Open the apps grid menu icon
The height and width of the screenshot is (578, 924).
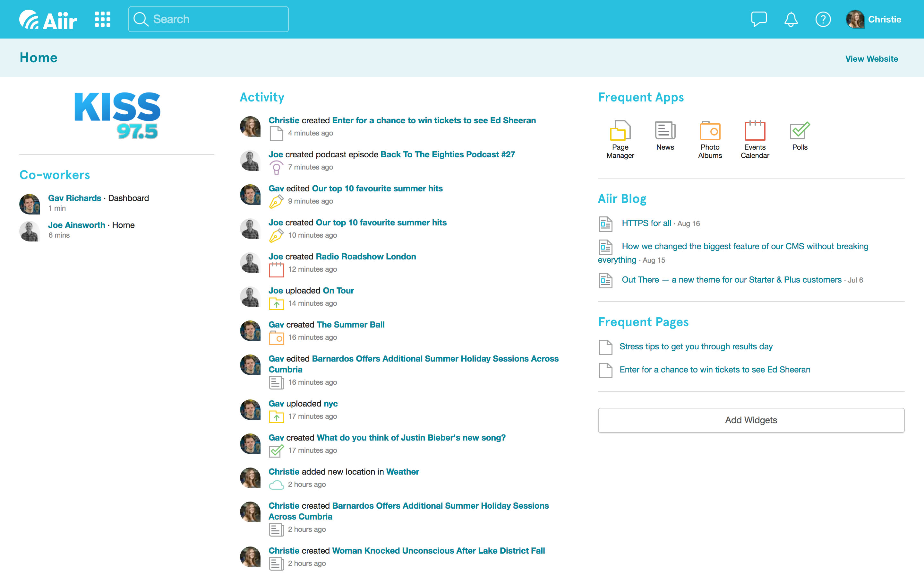coord(102,19)
